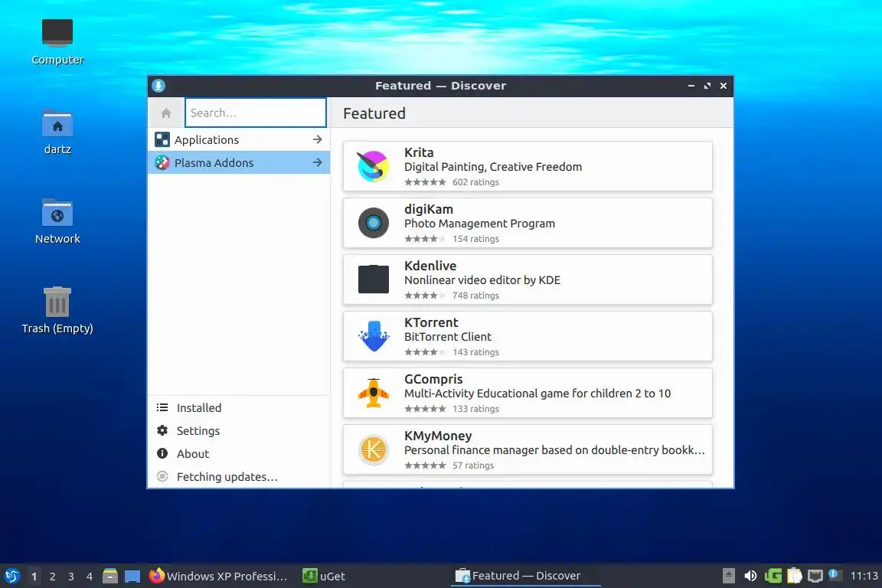The height and width of the screenshot is (588, 882).
Task: Click the 11:13 clock
Action: coord(864,576)
